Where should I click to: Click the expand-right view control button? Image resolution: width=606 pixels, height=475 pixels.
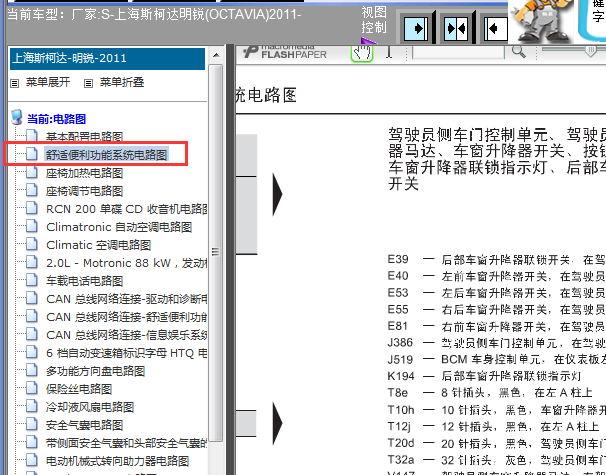(x=416, y=28)
